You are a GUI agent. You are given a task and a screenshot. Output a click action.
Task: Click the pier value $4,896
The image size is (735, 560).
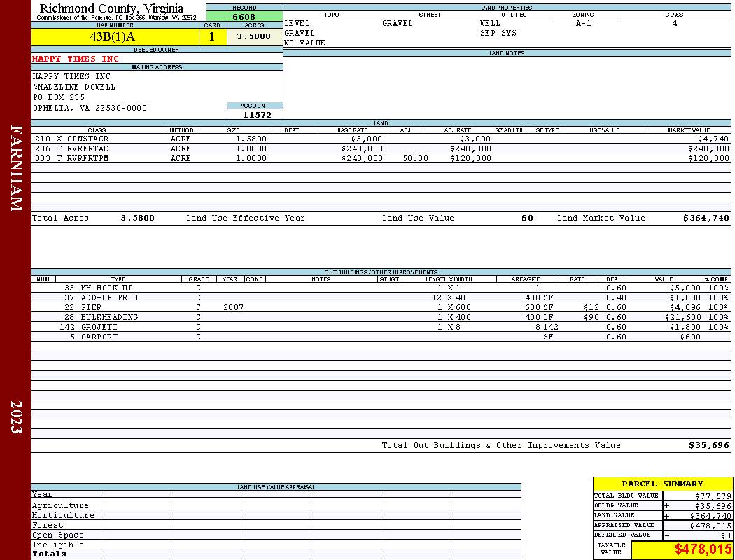tap(685, 308)
